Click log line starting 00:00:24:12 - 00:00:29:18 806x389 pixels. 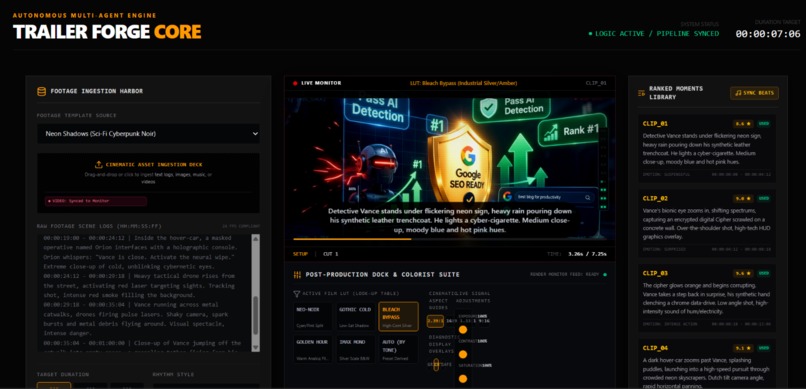point(139,286)
